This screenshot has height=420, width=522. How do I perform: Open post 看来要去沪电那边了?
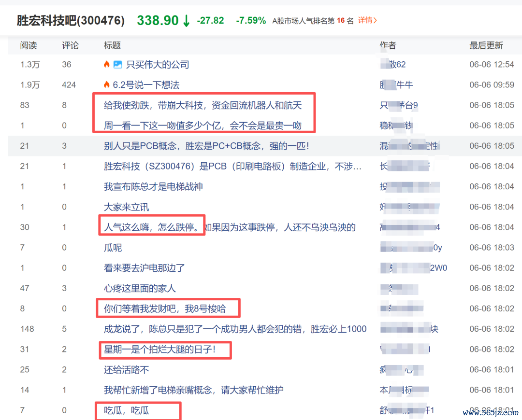coord(144,268)
